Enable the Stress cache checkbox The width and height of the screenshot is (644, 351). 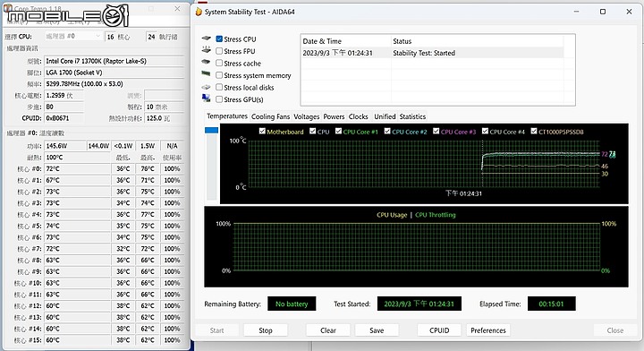coord(219,63)
